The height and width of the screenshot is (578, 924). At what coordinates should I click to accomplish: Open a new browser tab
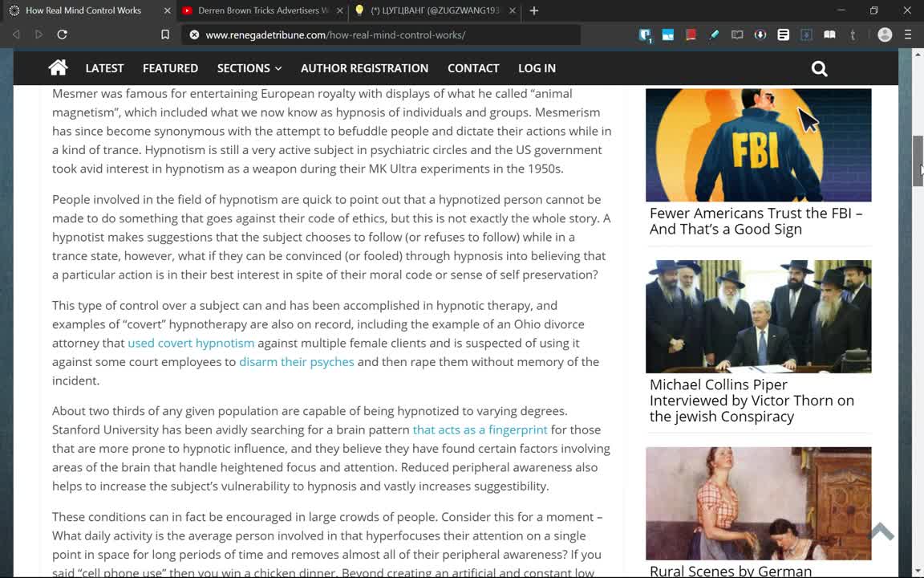pyautogui.click(x=534, y=10)
